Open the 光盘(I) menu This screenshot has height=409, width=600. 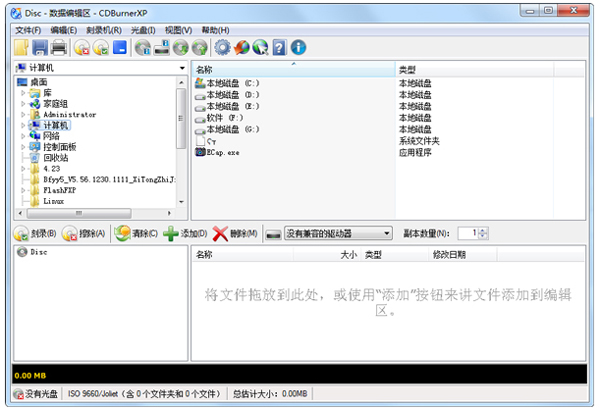pyautogui.click(x=143, y=30)
